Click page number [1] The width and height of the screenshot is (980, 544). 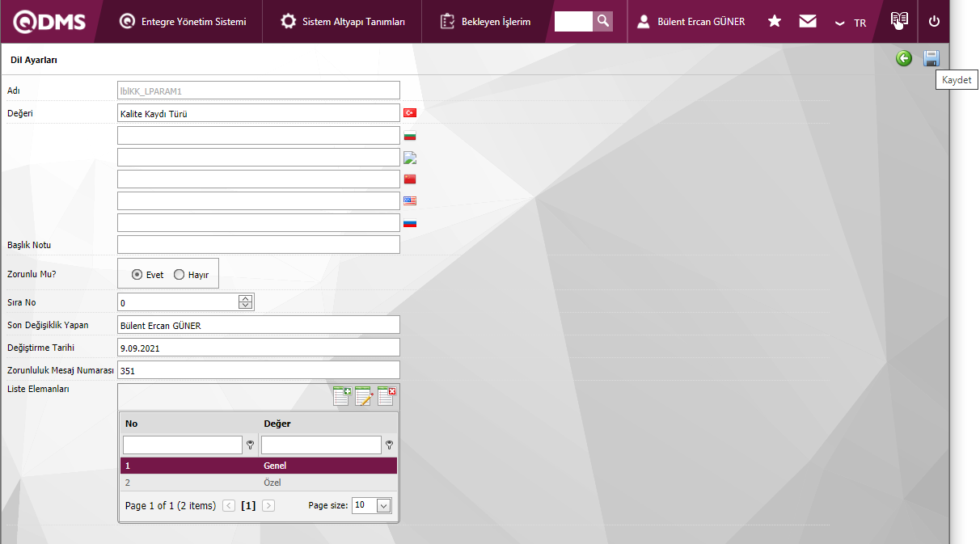[248, 505]
